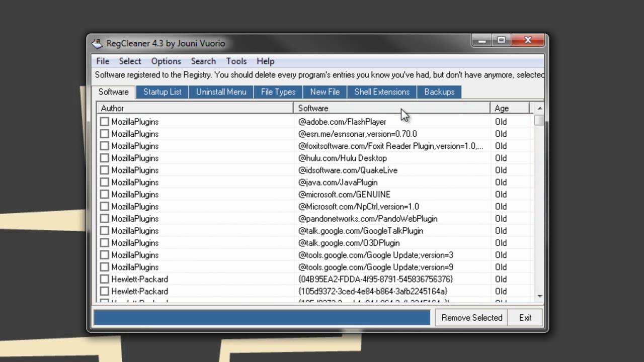Select the {04B95EA2-FDDA-4f95-8791-545836756376} text
Viewport: 644px width, 362px height.
[x=376, y=279]
